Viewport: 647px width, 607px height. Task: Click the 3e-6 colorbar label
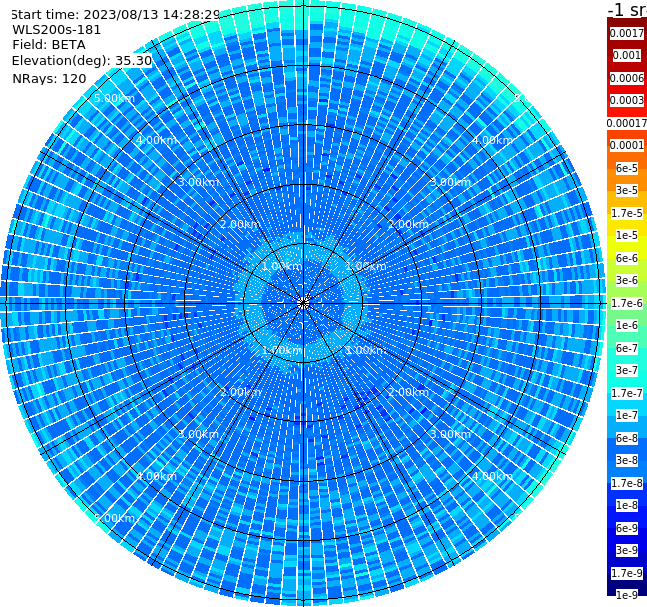tap(627, 280)
